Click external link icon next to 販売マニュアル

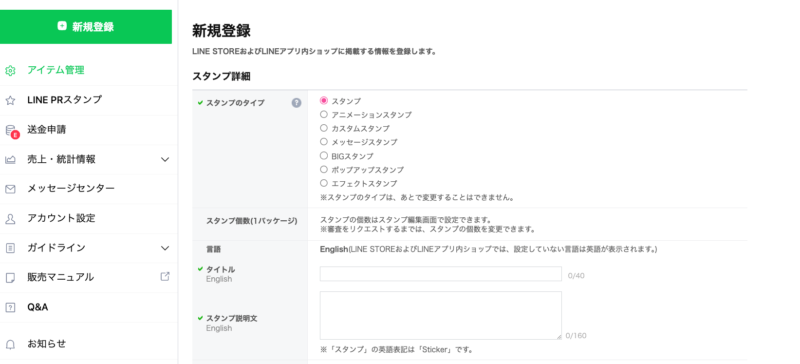click(x=165, y=276)
